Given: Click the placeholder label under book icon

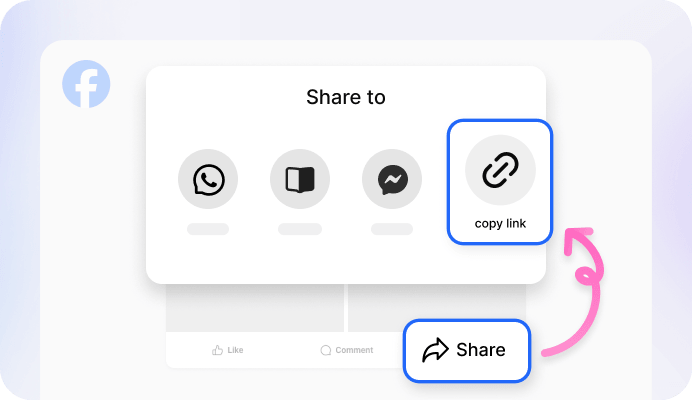Looking at the screenshot, I should coord(300,229).
